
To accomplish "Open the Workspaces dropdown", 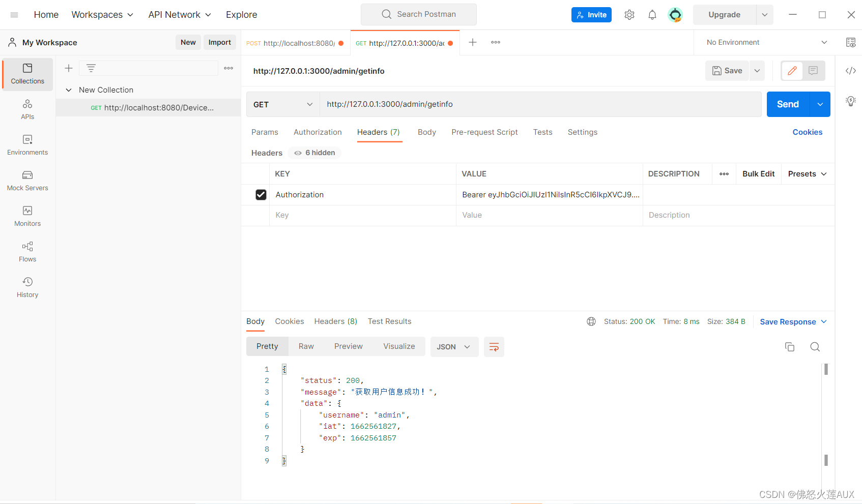I will click(102, 15).
